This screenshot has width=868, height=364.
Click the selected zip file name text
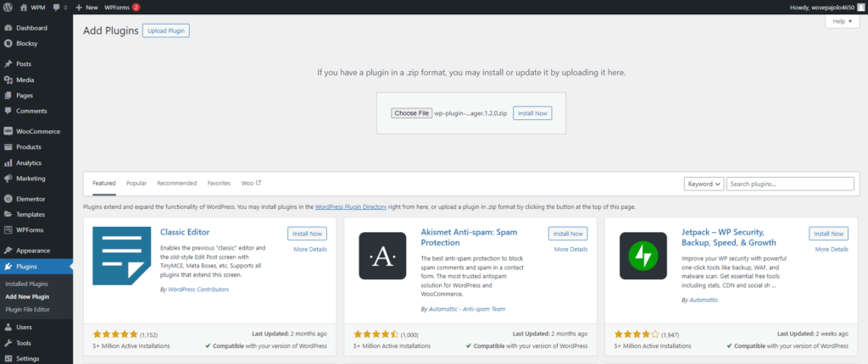tap(470, 113)
